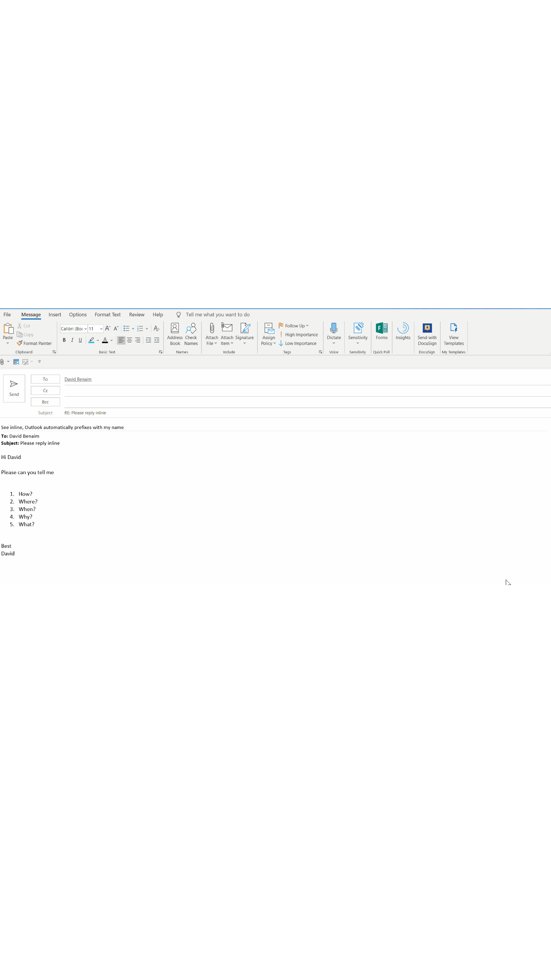The image size is (551, 980).
Task: Toggle Underline formatting
Action: coord(80,340)
